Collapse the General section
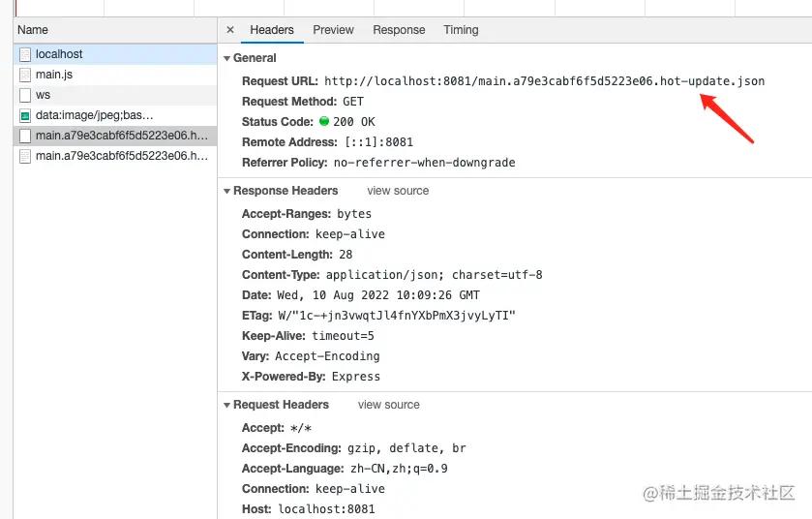Image resolution: width=812 pixels, height=519 pixels. tap(226, 58)
